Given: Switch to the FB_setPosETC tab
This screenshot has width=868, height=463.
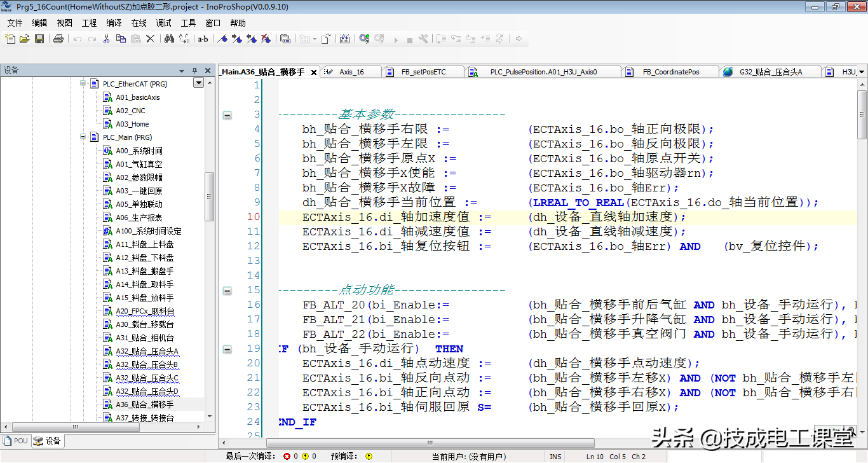Looking at the screenshot, I should coord(423,72).
